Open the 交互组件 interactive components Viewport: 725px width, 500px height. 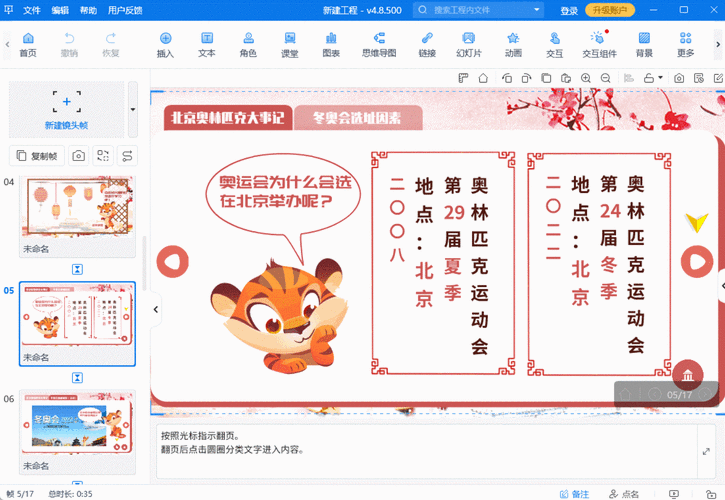pyautogui.click(x=599, y=45)
